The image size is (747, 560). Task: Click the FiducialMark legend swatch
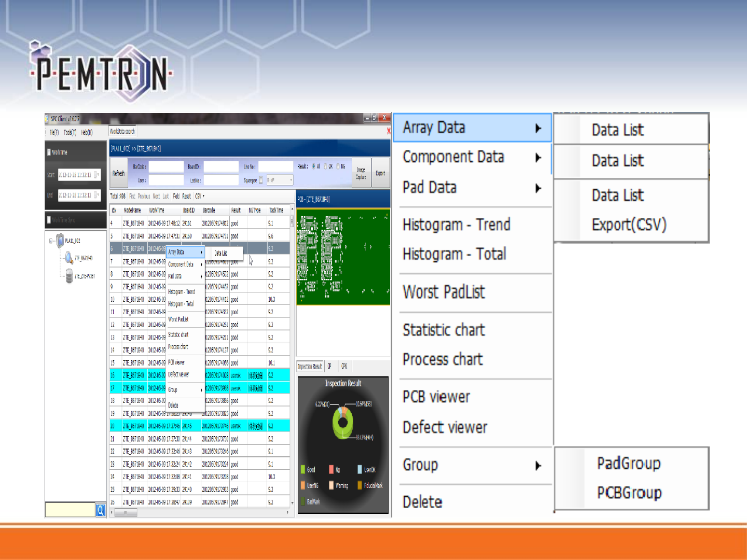[359, 485]
